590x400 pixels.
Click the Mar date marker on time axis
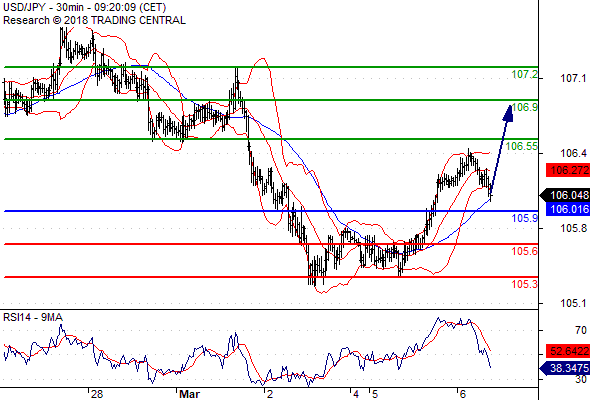(189, 394)
